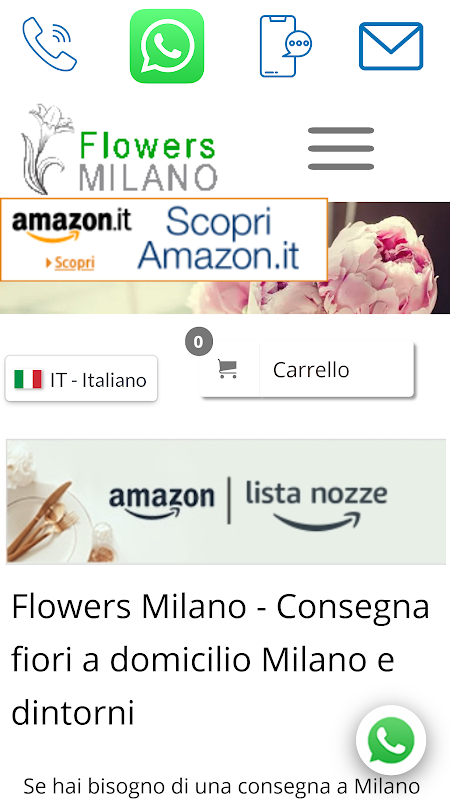Click the blue Scopri Amazon.it text
This screenshot has width=450, height=800.
[218, 238]
